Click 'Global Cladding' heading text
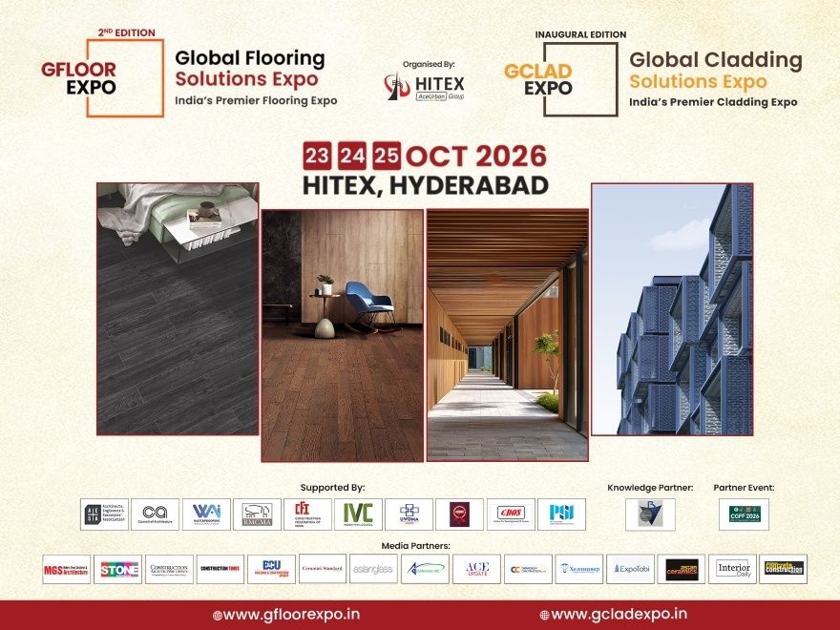 point(716,60)
